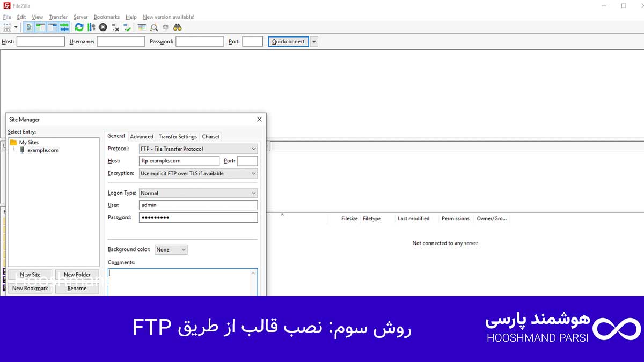Open the Bookmarks menu

[106, 17]
